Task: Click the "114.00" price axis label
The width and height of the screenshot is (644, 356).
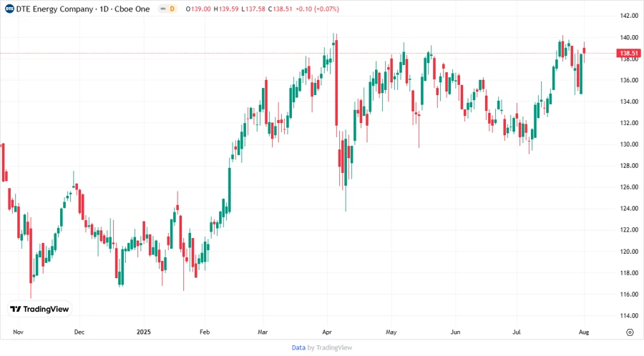Action: pyautogui.click(x=629, y=315)
